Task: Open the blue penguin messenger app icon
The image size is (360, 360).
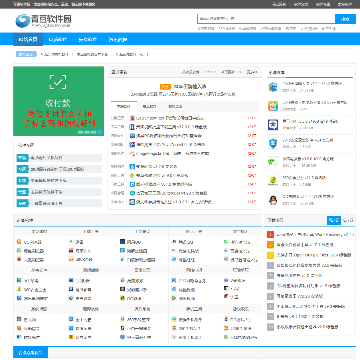Action: click(x=273, y=87)
